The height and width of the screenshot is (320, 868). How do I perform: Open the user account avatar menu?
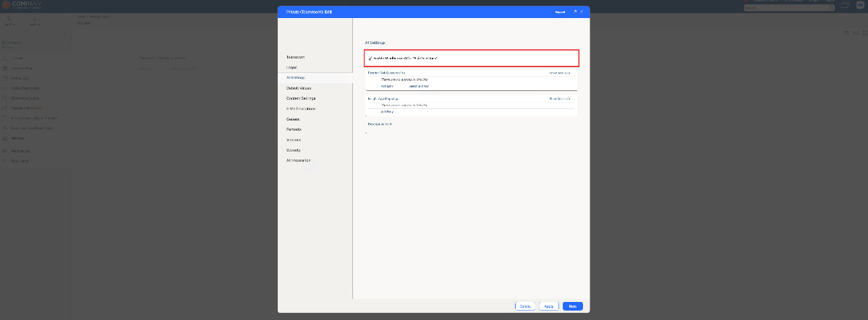coord(859,6)
